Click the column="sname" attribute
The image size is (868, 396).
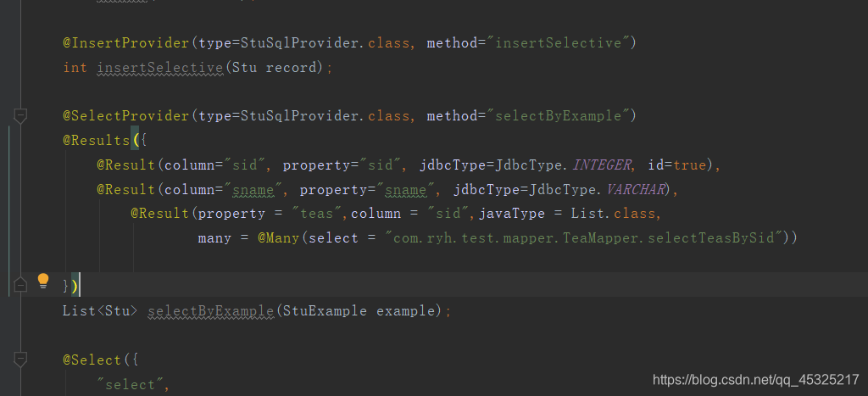click(223, 189)
